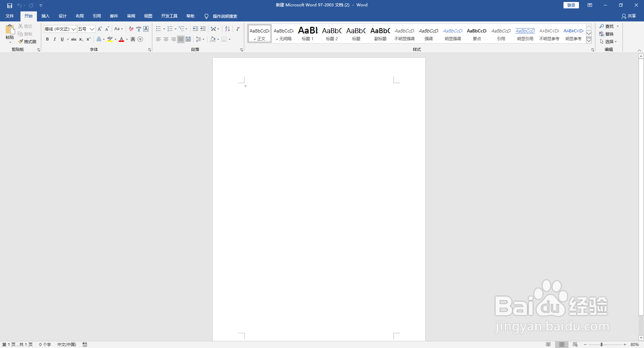Viewport: 644px width, 348px height.
Task: Enable center alignment
Action: 166,39
